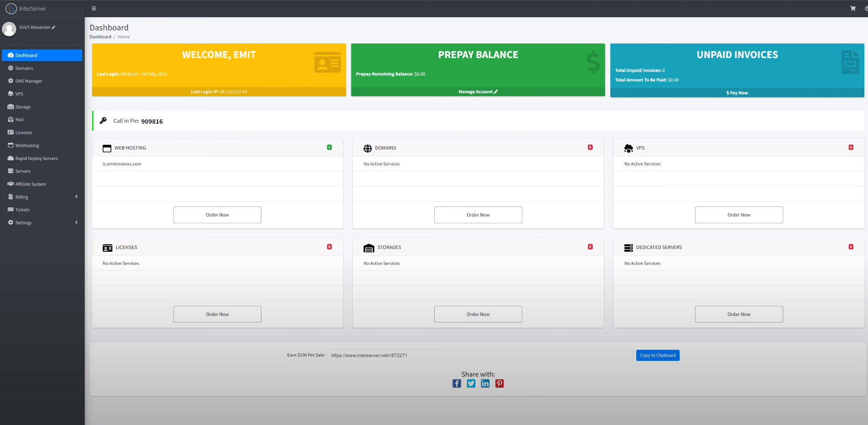Toggle the hamburger sidebar menu

pos(94,8)
